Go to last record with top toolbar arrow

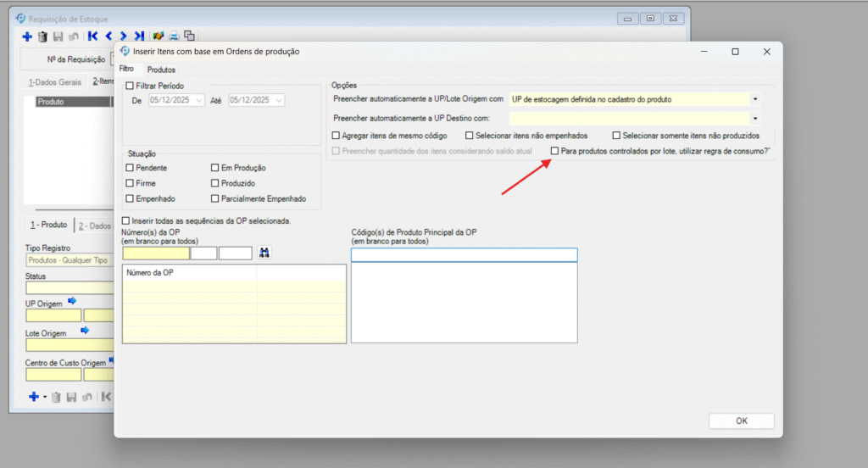(x=139, y=36)
